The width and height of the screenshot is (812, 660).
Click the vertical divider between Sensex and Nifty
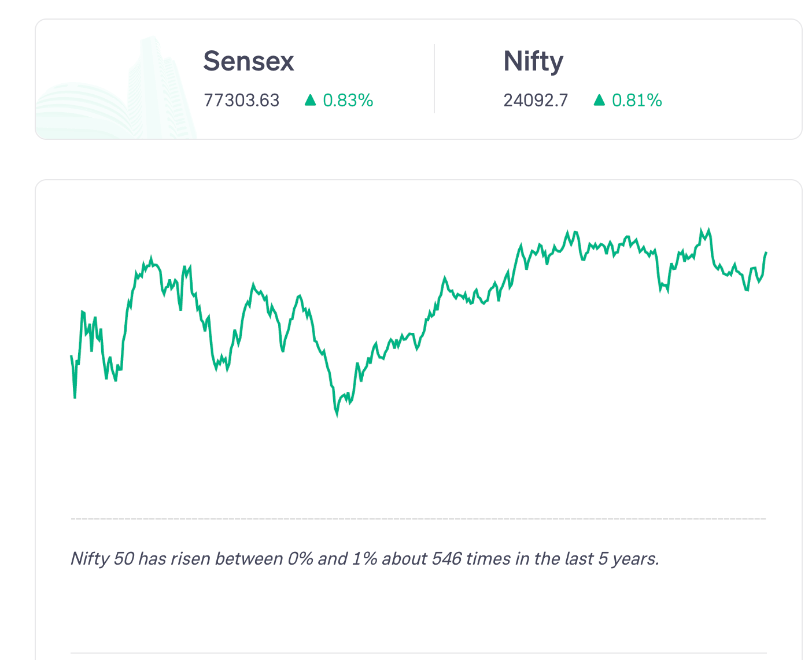[434, 79]
